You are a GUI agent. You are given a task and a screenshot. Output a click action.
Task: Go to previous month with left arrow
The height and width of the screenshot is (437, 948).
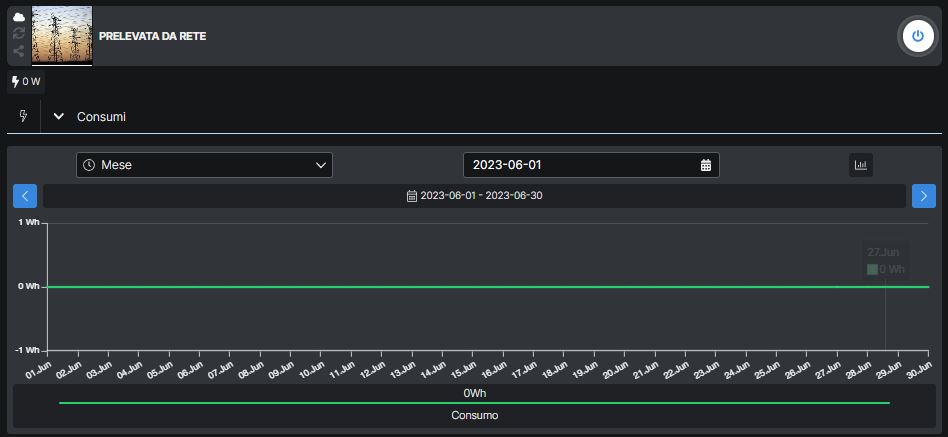click(x=25, y=196)
